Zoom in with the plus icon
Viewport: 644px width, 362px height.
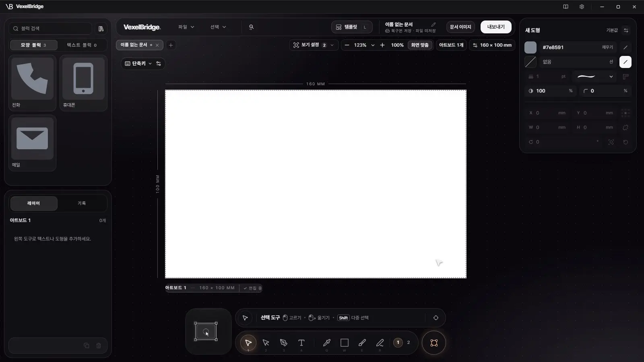[382, 45]
